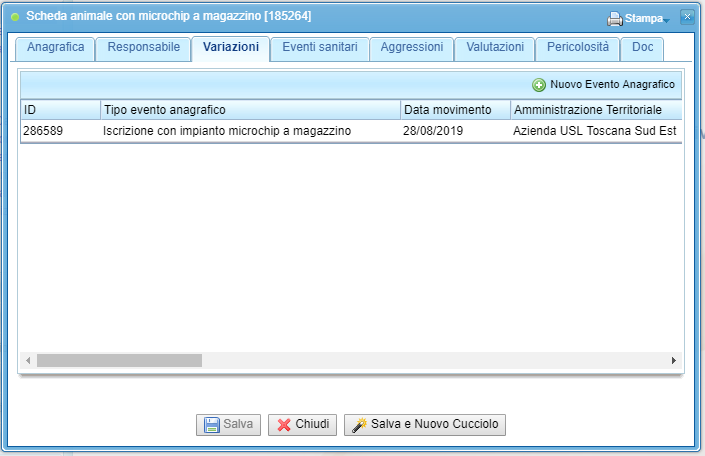Close the Scheda animale dialog window
Viewport: 705px width, 456px height.
click(x=687, y=17)
